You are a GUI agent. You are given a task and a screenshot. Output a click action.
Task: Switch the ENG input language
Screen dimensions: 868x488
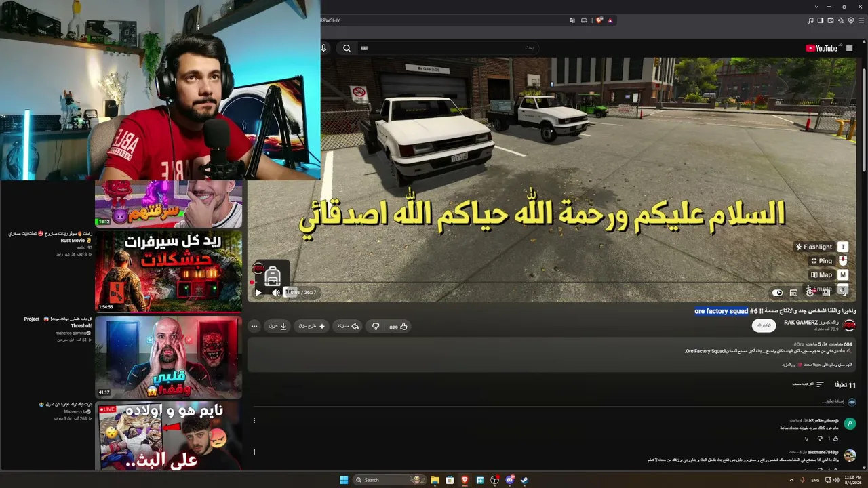pos(815,480)
